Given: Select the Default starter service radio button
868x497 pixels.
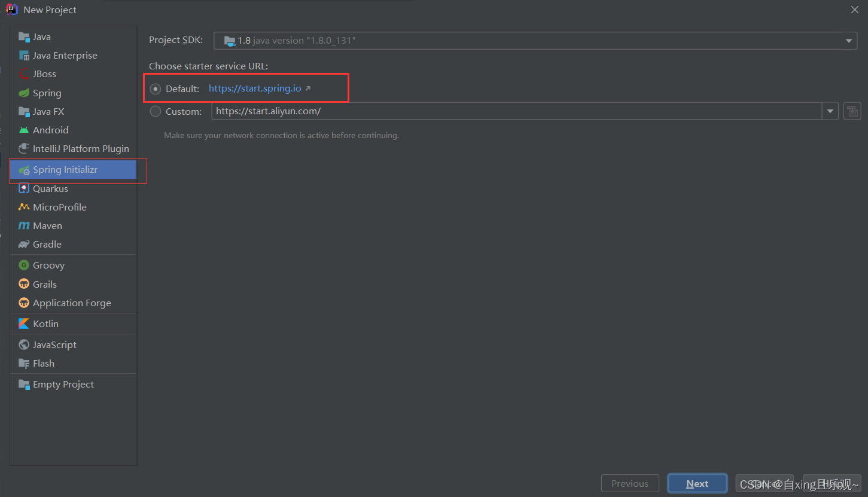Looking at the screenshot, I should pos(156,88).
